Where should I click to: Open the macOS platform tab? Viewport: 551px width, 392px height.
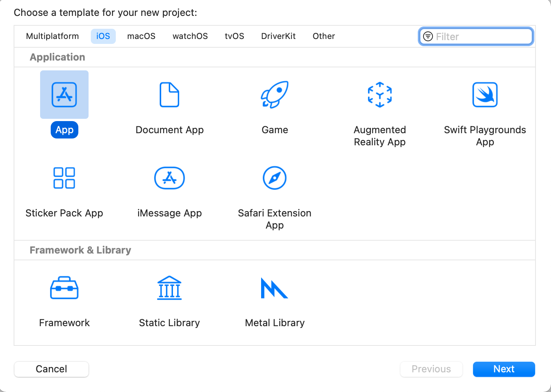pyautogui.click(x=142, y=36)
